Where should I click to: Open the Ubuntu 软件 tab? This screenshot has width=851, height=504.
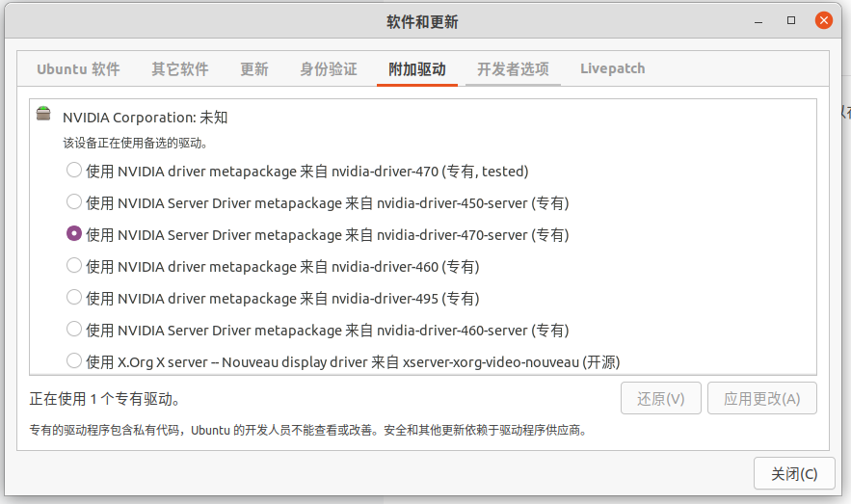pos(78,68)
